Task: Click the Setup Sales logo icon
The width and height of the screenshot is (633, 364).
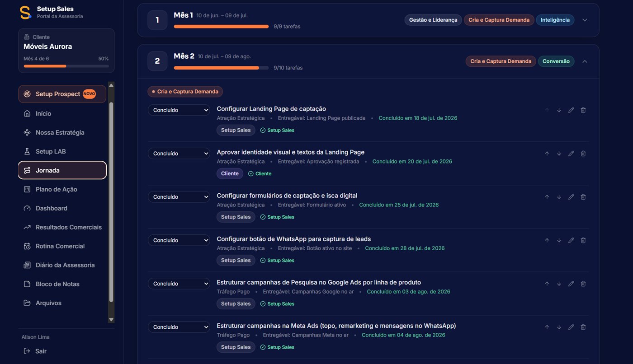Action: (x=26, y=12)
